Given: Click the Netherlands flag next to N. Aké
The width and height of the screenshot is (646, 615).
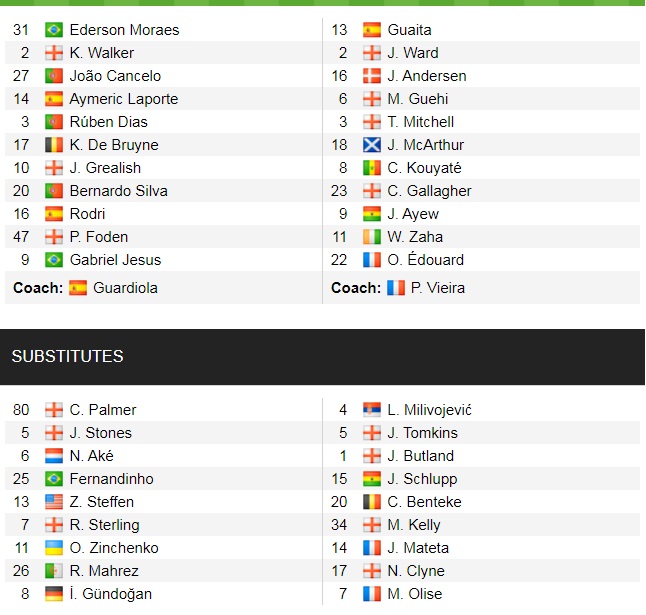Looking at the screenshot, I should (54, 456).
